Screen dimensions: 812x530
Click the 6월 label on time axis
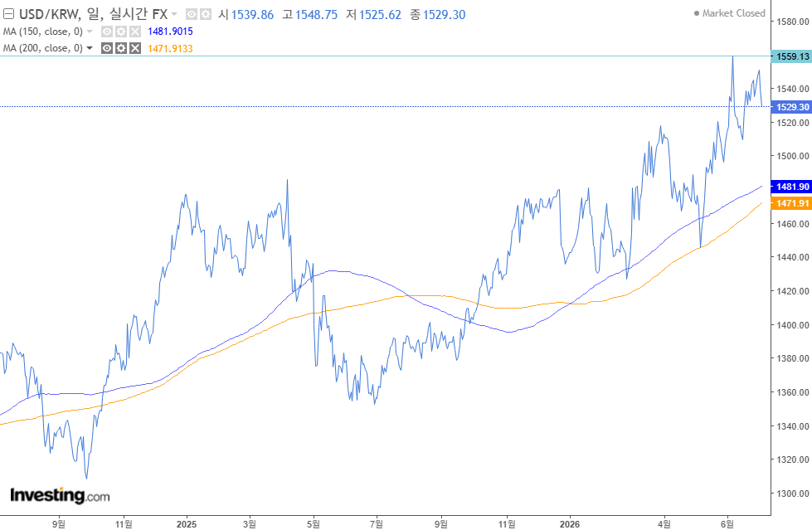tap(727, 524)
